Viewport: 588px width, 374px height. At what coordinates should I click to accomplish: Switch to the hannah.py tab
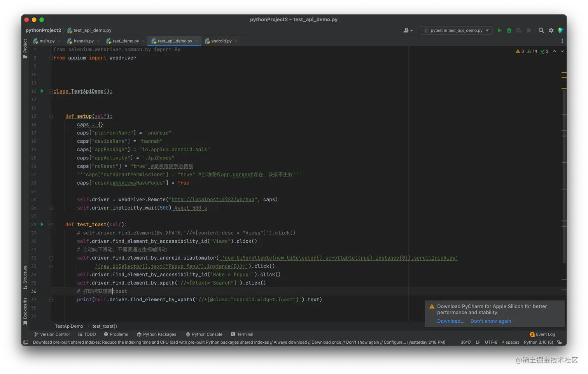click(83, 41)
